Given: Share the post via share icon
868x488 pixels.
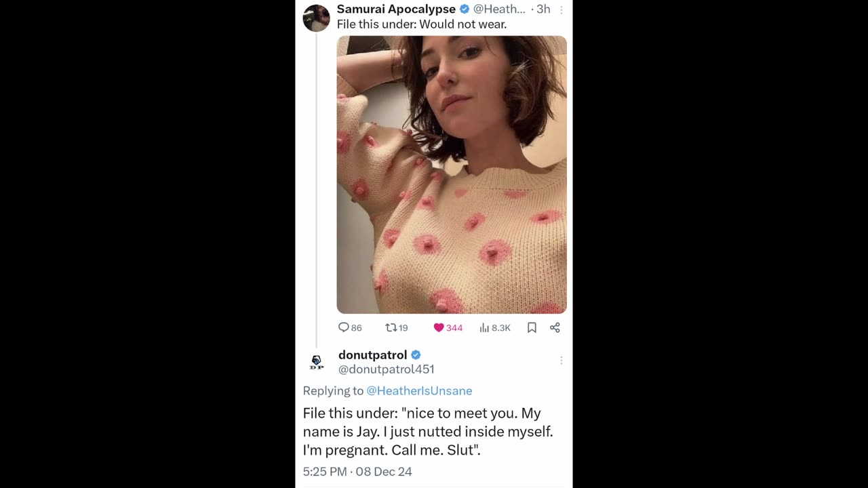Looking at the screenshot, I should click(x=555, y=327).
